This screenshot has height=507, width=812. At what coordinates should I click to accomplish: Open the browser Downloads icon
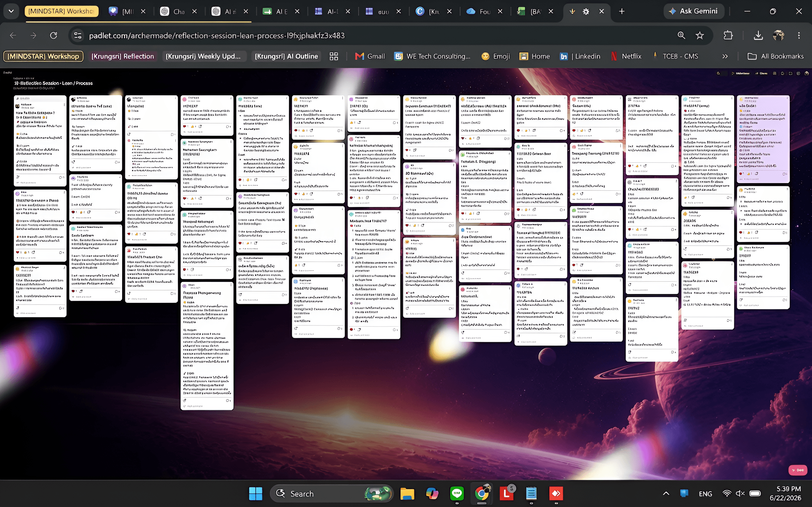pyautogui.click(x=758, y=35)
